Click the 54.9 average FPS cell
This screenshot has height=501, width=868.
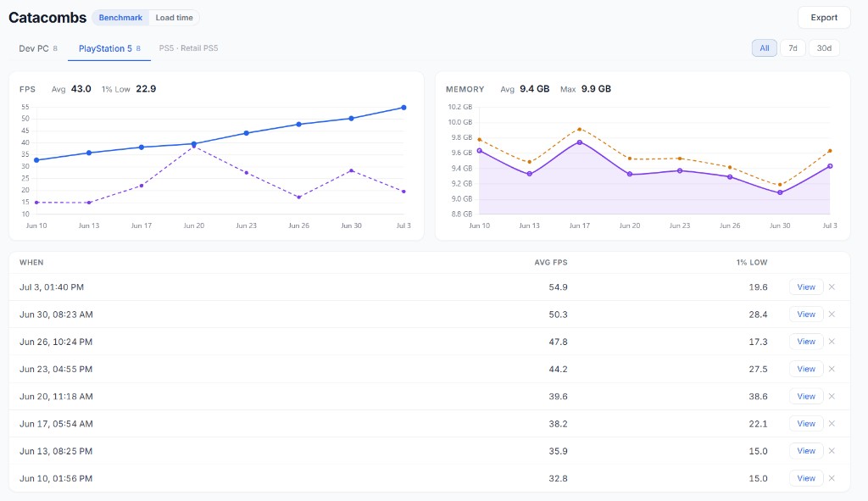[558, 287]
